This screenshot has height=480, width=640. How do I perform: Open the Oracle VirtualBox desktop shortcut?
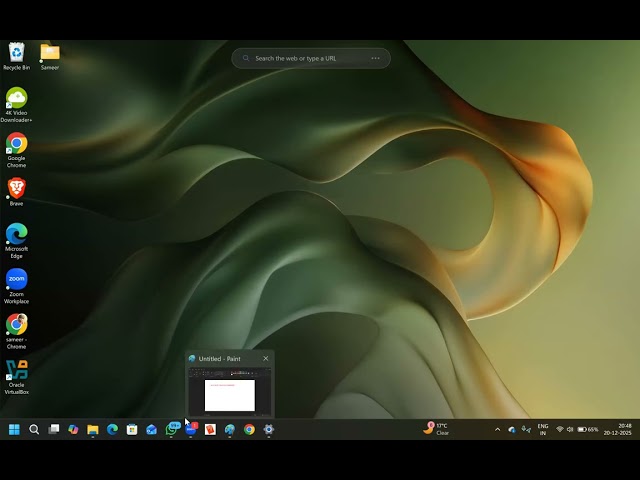[x=16, y=370]
